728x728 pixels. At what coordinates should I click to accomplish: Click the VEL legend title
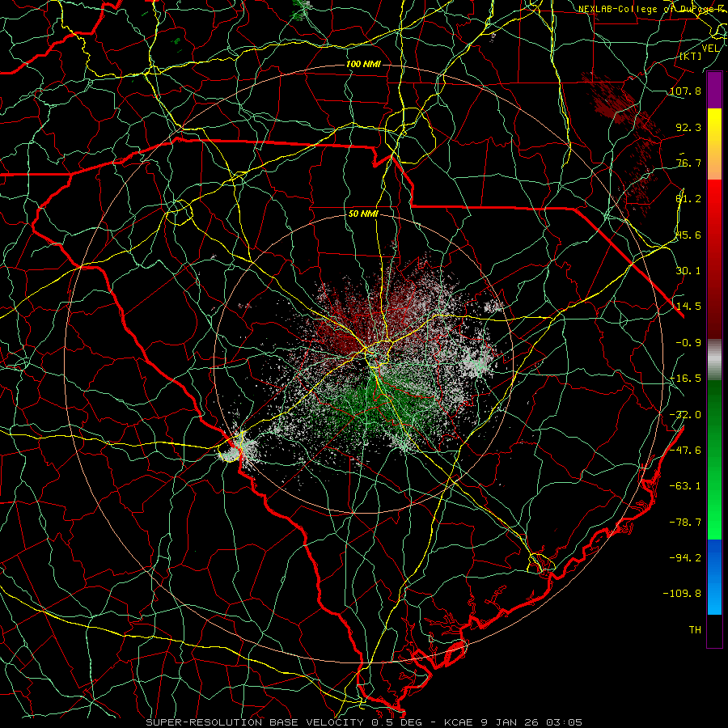click(x=711, y=49)
